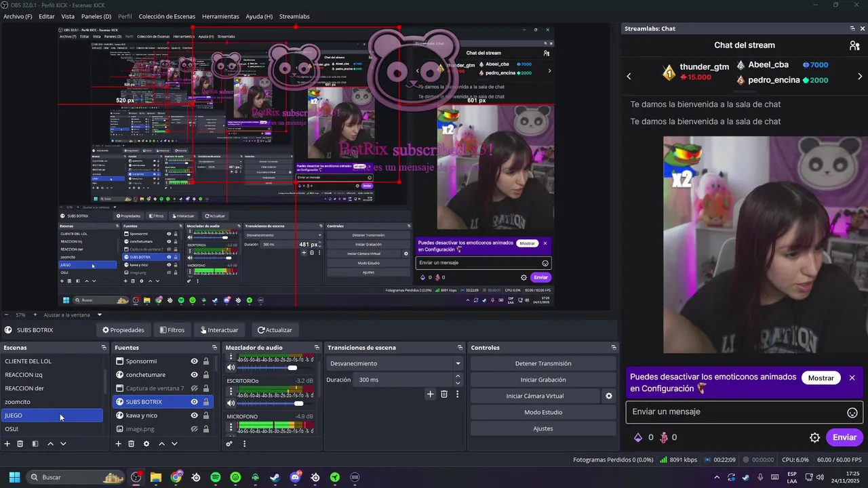Screen dimensions: 868x488
Task: Remove selected source with Fuentes trash icon
Action: [132, 444]
